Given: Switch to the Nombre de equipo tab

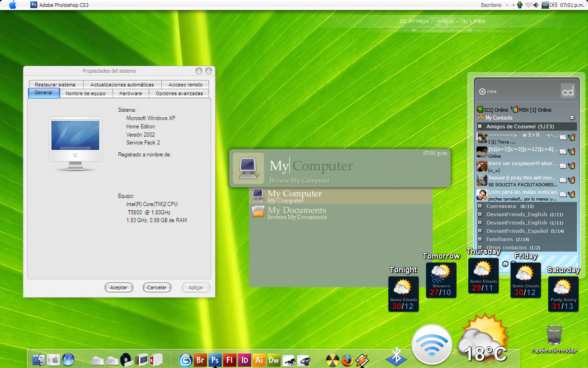Looking at the screenshot, I should pos(85,93).
